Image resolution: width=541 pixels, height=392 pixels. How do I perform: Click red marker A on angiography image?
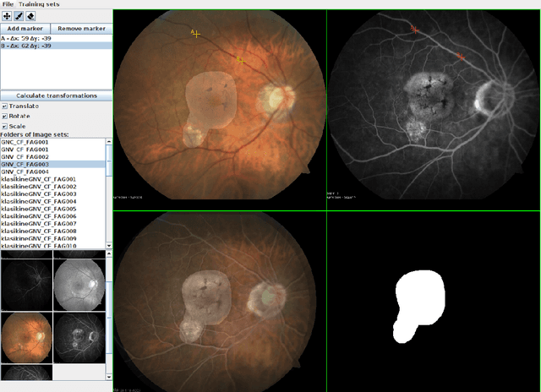coord(414,30)
